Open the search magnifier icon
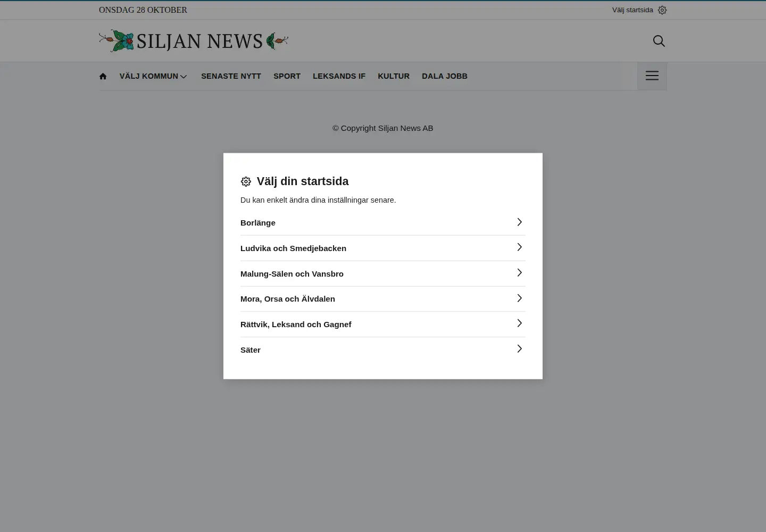 tap(659, 41)
